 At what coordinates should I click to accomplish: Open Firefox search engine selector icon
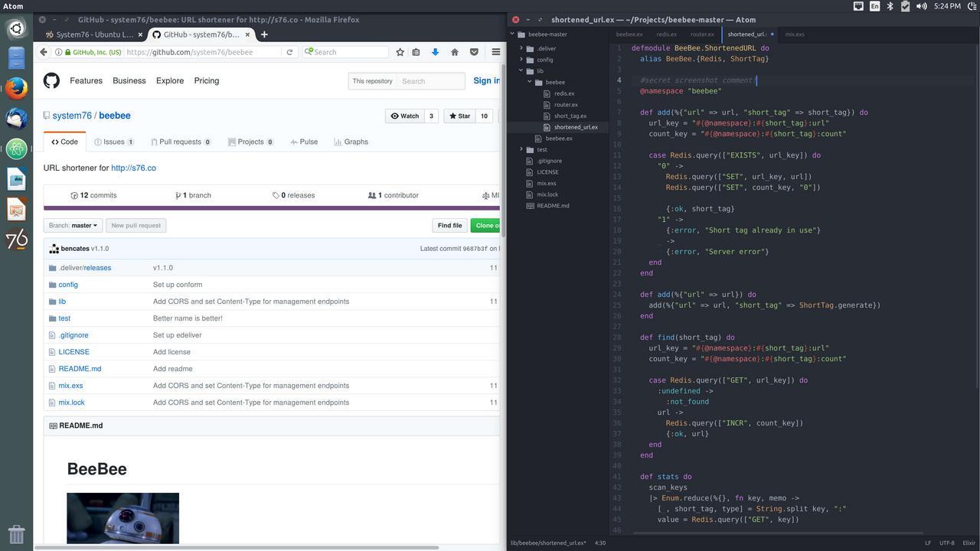click(x=309, y=52)
